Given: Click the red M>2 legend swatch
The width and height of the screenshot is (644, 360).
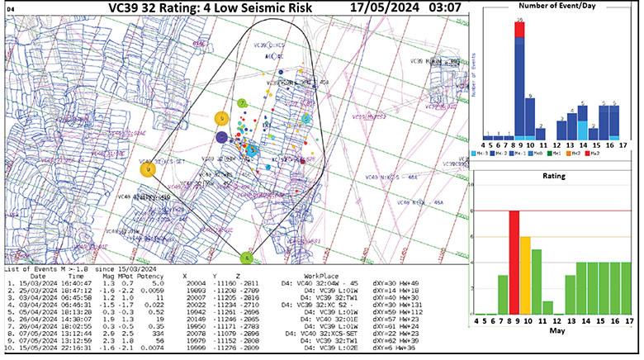Looking at the screenshot, I should 587,154.
